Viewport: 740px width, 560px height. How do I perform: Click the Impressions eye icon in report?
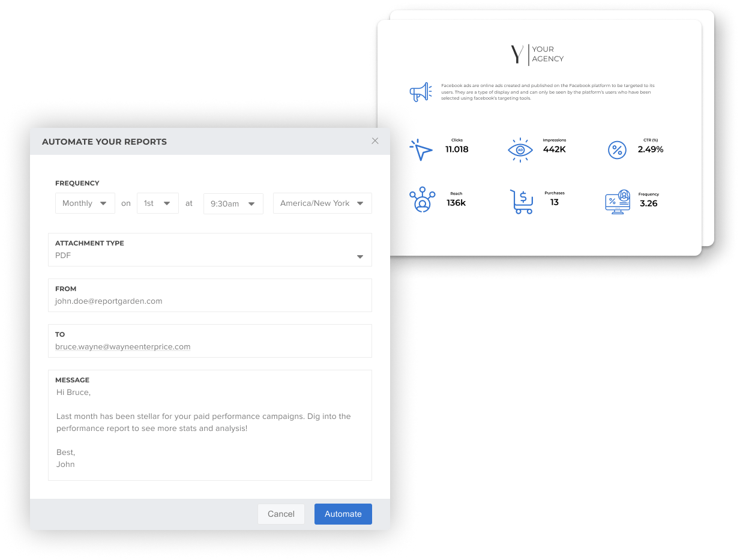520,149
